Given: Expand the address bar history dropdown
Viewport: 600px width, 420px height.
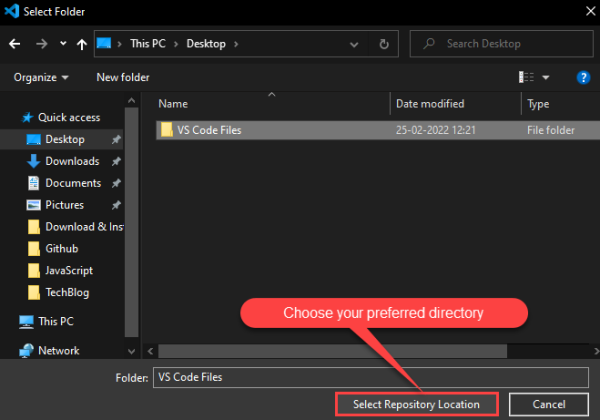Looking at the screenshot, I should click(x=354, y=44).
